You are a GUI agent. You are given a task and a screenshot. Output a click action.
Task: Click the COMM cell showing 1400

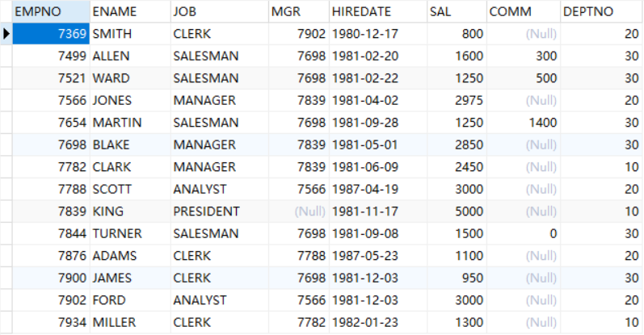[x=524, y=123]
